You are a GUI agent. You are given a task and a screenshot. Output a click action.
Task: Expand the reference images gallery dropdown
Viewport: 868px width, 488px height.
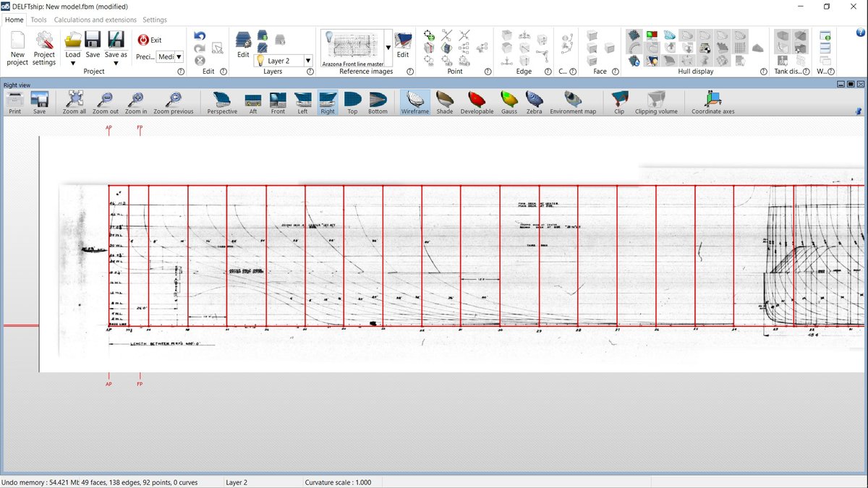click(x=388, y=48)
